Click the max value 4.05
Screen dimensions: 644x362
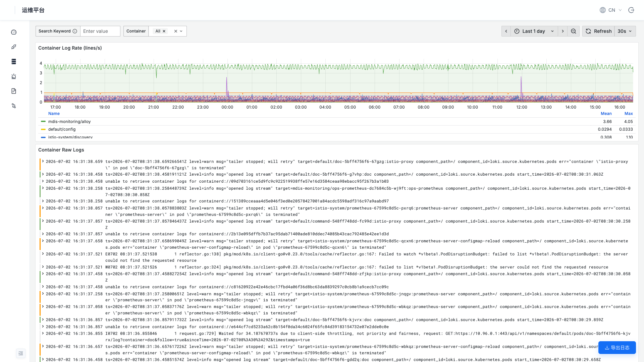629,122
